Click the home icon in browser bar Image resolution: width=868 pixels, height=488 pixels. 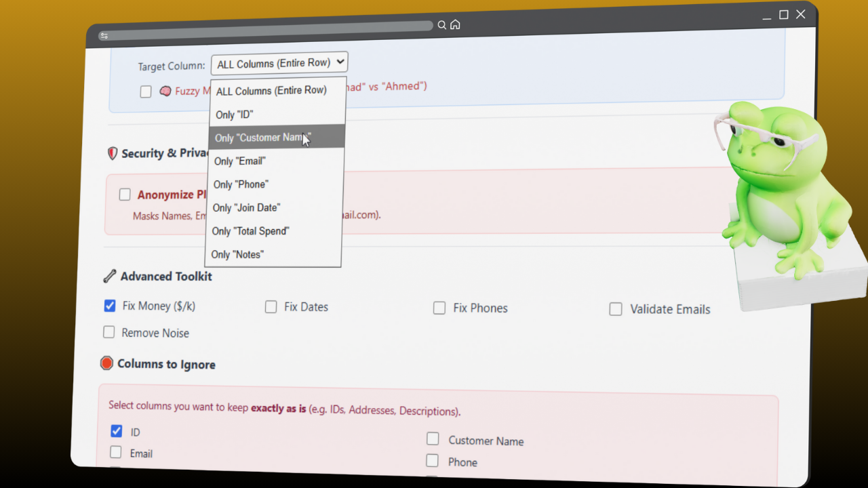pyautogui.click(x=455, y=24)
